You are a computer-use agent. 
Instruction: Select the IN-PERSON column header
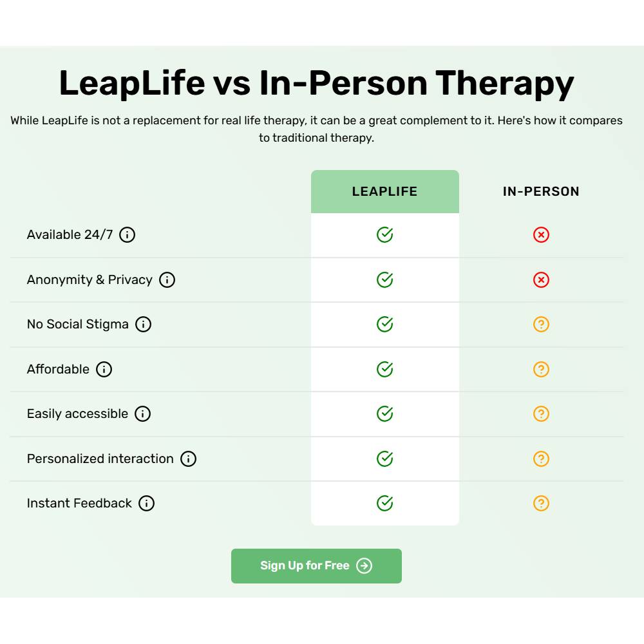click(541, 191)
